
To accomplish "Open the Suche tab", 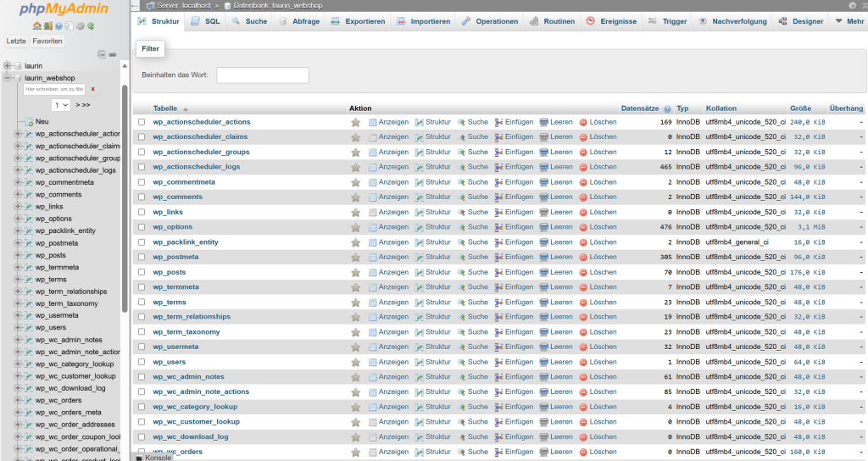I will (250, 21).
